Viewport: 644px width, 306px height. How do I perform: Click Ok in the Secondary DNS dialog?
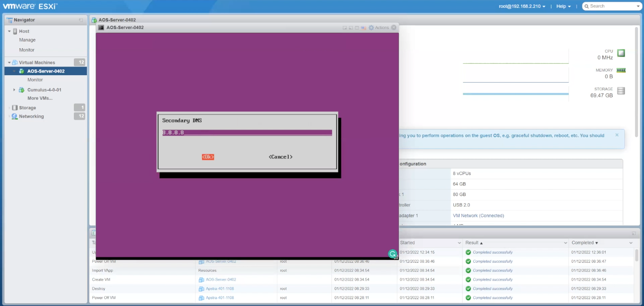coord(208,157)
